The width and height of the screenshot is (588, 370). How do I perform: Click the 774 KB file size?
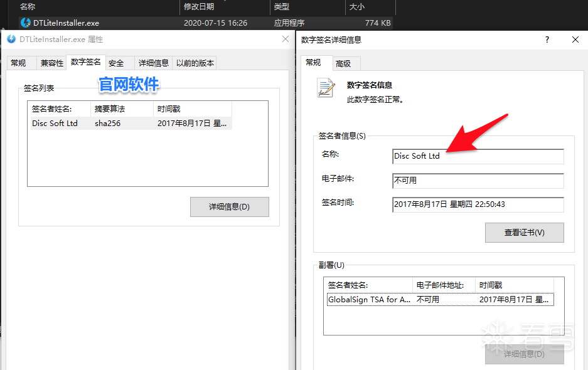(378, 23)
